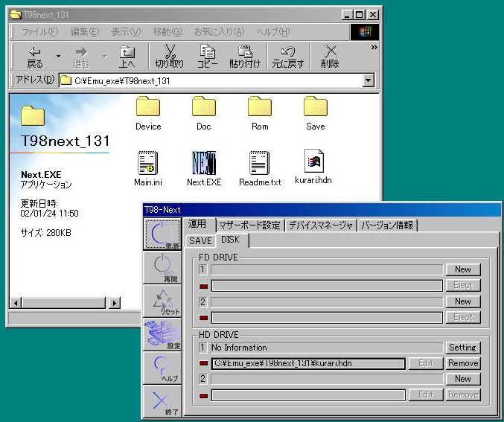Click the T98-Next resume (再開) icon
The image size is (504, 422).
162,267
